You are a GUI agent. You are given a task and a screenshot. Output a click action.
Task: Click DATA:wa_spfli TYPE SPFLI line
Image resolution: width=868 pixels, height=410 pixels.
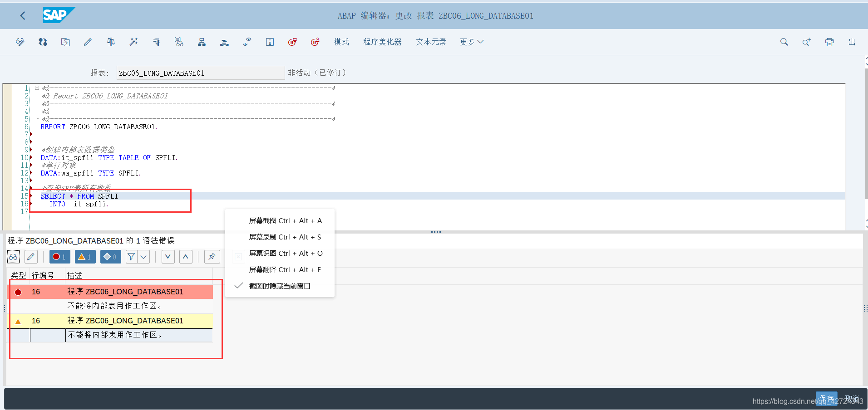[91, 173]
